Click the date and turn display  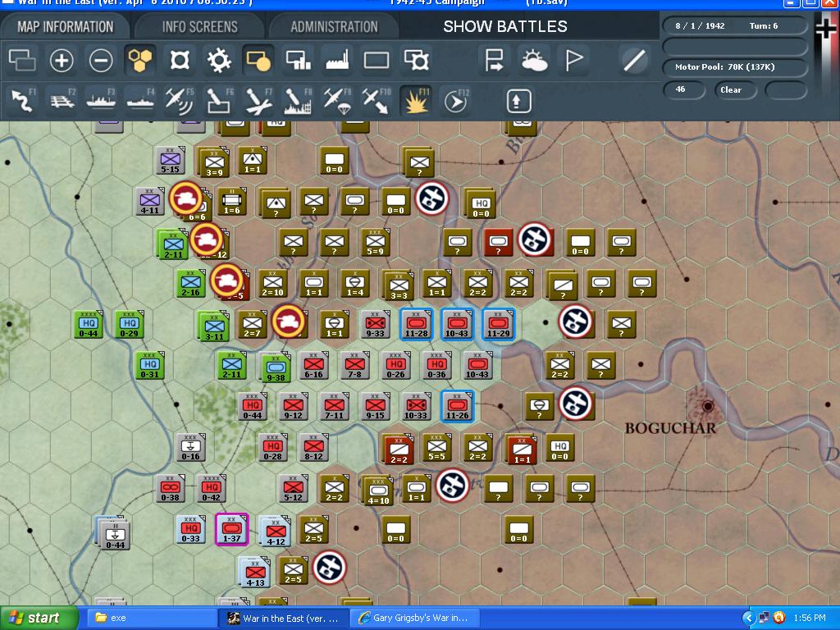coord(735,25)
